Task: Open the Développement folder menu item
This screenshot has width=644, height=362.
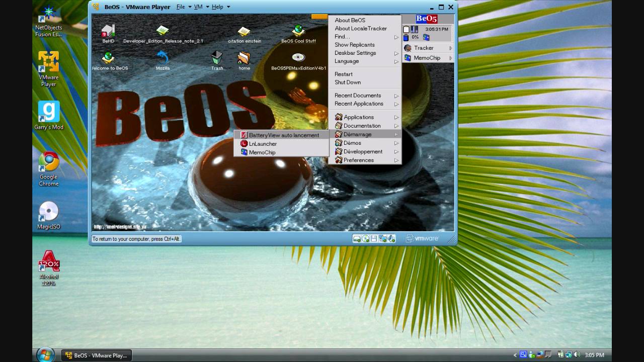Action: point(365,151)
